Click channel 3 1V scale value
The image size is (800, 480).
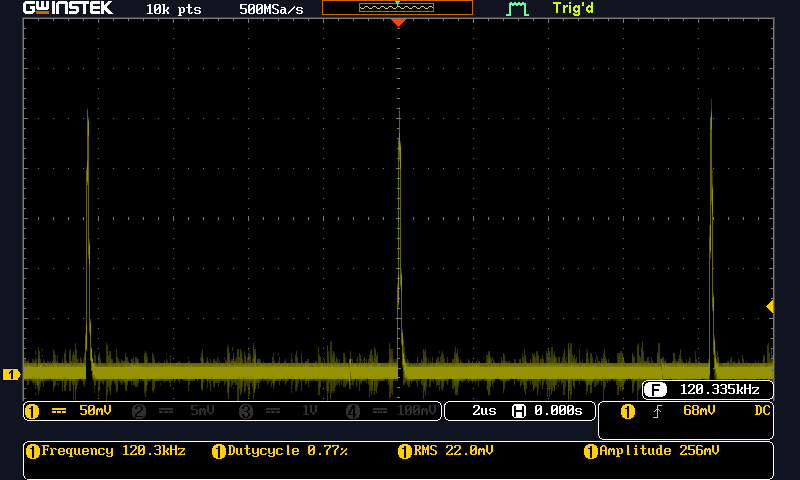(x=309, y=411)
